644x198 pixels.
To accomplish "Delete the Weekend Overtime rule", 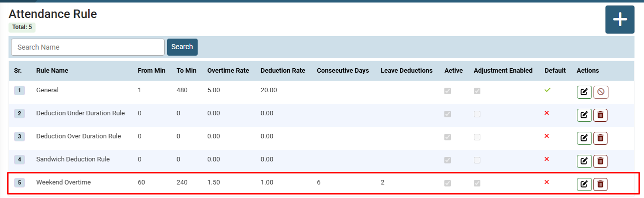I will [x=600, y=184].
